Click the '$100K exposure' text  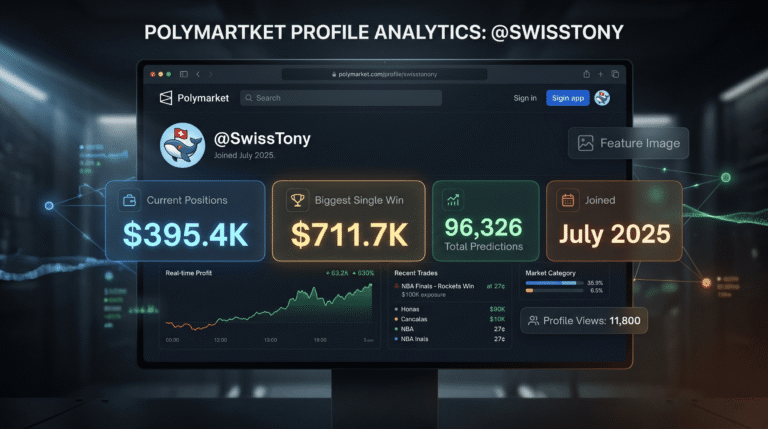tap(423, 295)
